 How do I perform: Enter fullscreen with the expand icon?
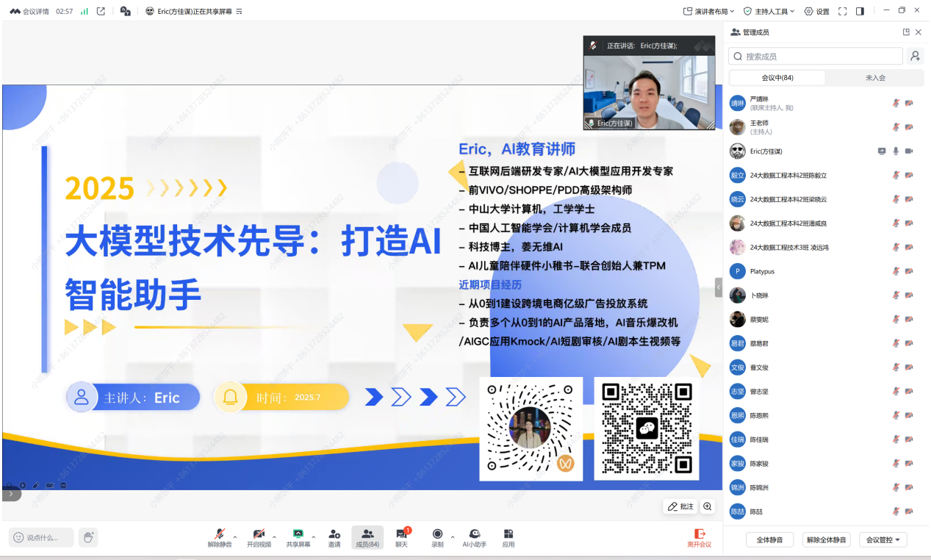tap(841, 11)
